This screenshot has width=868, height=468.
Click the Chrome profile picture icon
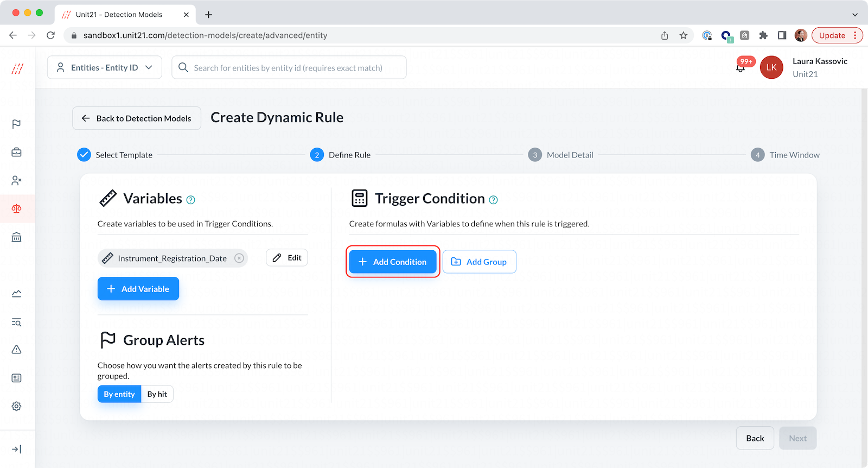(801, 35)
